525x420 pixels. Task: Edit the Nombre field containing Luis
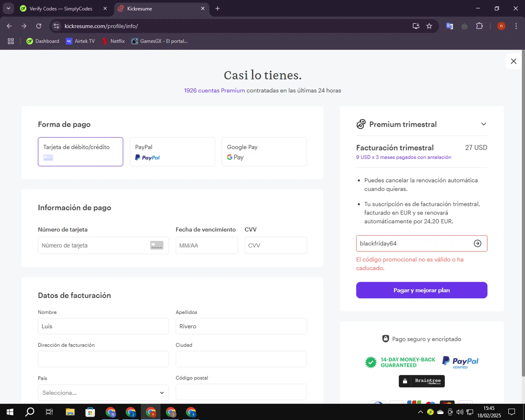103,326
